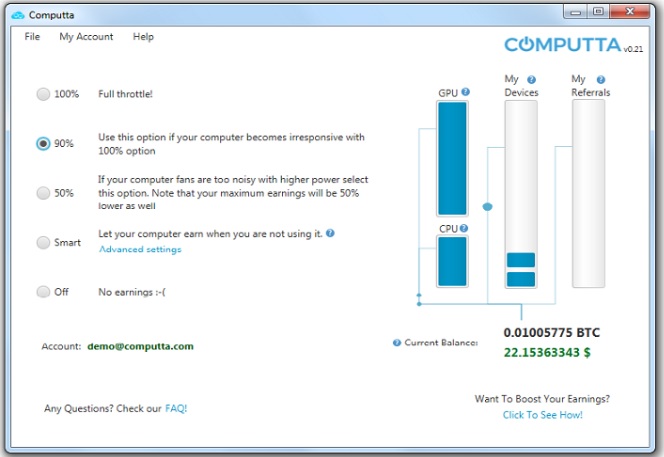This screenshot has width=664, height=457.
Task: Enable Smart mining mode
Action: click(x=43, y=243)
